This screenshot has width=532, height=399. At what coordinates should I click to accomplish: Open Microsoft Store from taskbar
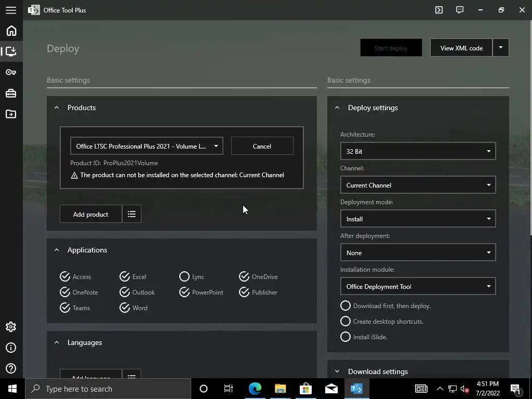(x=305, y=389)
